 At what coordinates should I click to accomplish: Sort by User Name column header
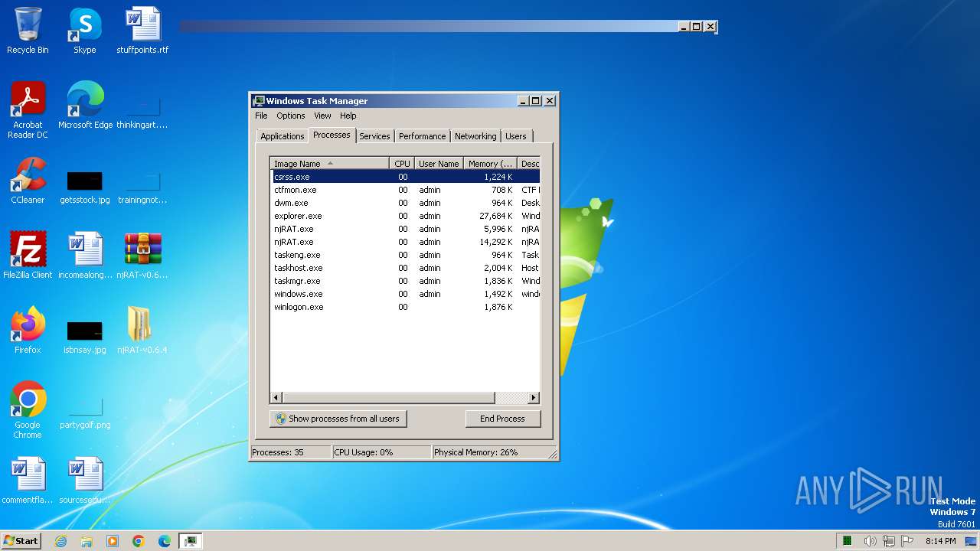[x=439, y=163]
